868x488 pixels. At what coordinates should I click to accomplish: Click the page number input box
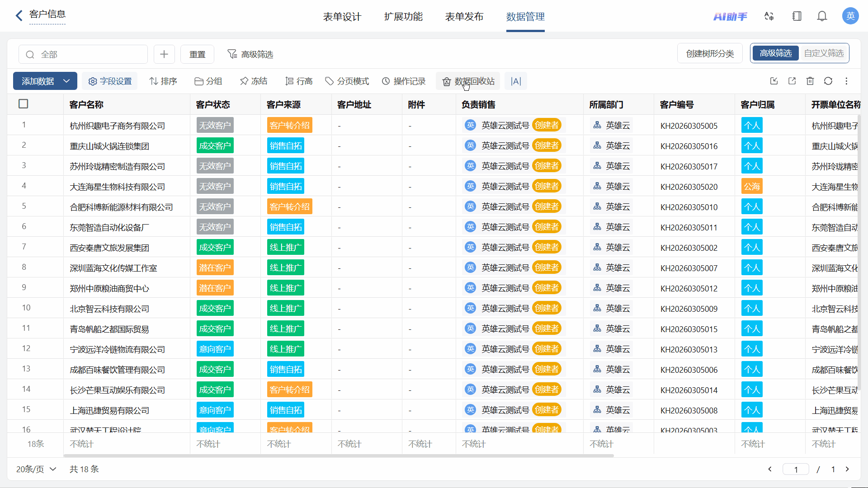click(x=796, y=469)
